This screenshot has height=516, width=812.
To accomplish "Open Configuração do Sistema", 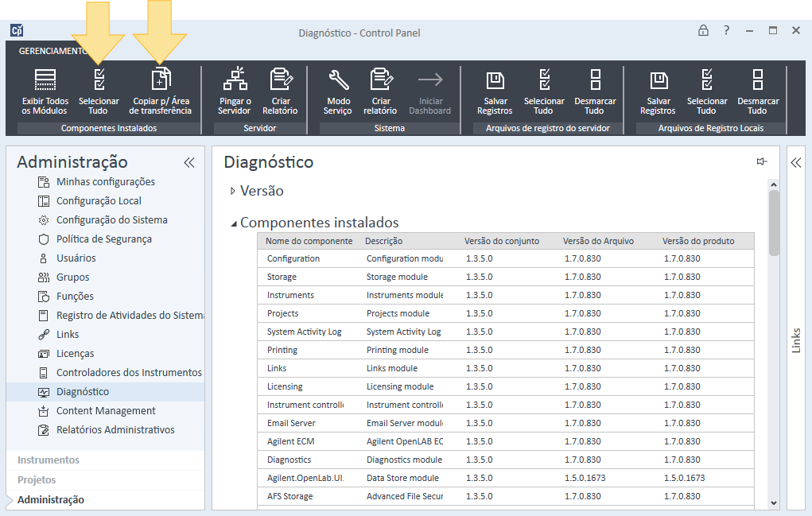I will [x=112, y=220].
